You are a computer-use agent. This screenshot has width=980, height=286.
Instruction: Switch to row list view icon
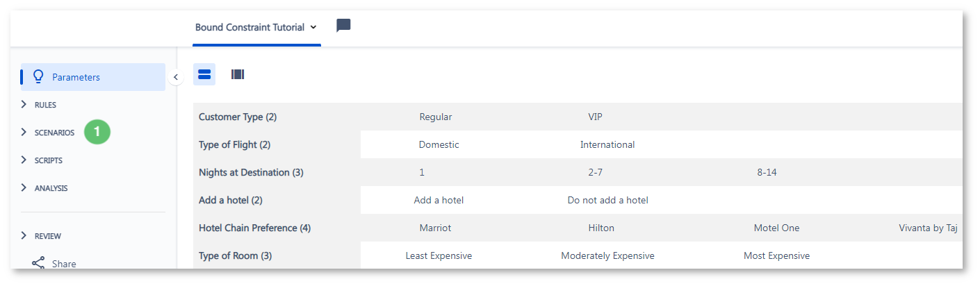(204, 74)
